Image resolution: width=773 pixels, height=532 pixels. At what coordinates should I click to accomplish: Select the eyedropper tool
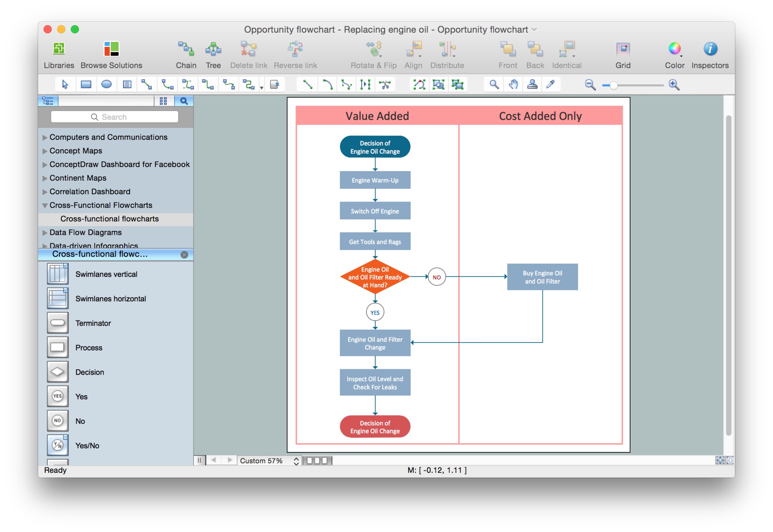tap(551, 85)
